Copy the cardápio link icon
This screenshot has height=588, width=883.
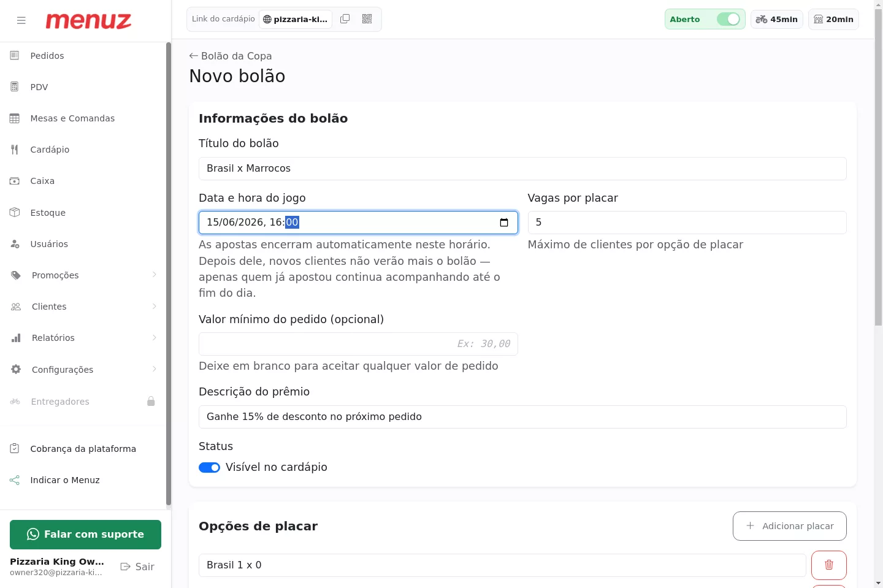click(x=345, y=19)
